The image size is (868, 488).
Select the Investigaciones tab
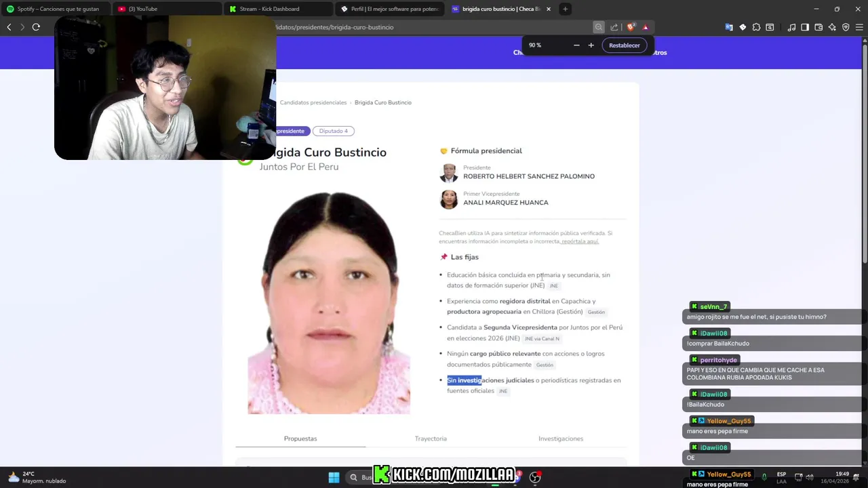pos(561,439)
